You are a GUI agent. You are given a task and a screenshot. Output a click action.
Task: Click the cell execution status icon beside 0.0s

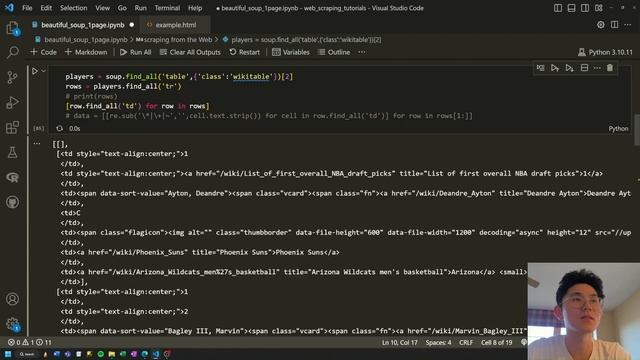coord(60,128)
